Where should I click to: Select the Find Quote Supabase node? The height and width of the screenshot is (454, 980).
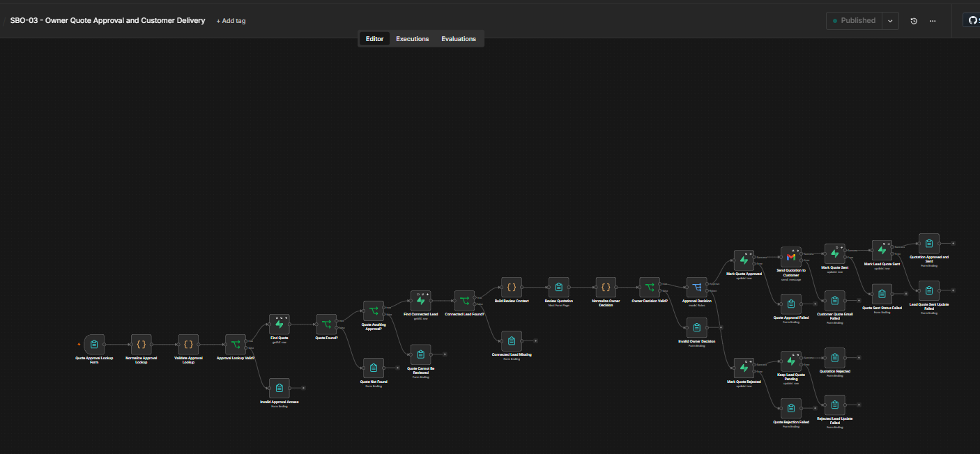280,324
